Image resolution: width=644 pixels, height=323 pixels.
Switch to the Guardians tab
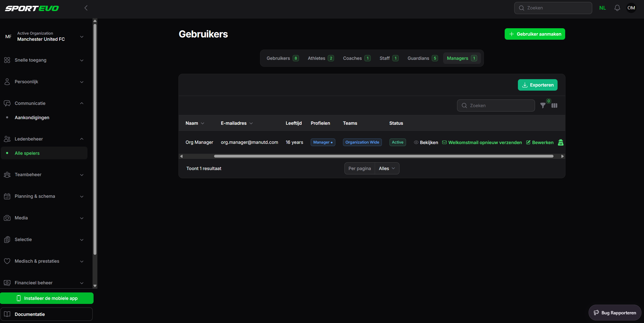pyautogui.click(x=422, y=58)
